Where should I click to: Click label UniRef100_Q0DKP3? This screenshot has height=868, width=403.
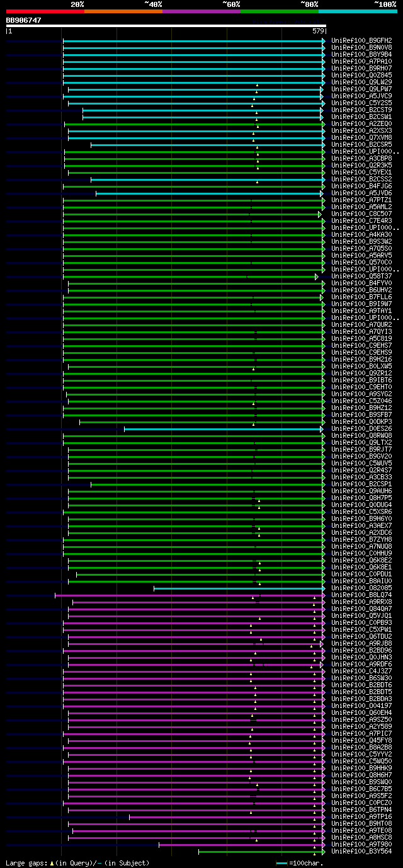[x=361, y=421]
